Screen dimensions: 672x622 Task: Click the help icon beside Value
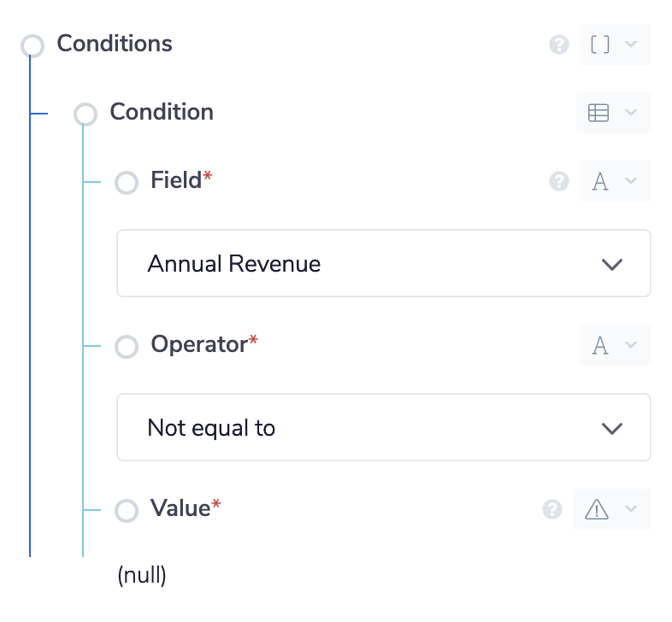552,509
